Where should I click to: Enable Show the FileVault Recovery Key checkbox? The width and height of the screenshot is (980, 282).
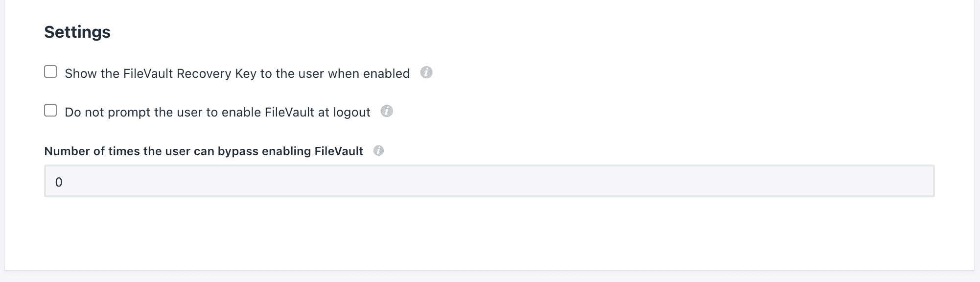pos(50,72)
